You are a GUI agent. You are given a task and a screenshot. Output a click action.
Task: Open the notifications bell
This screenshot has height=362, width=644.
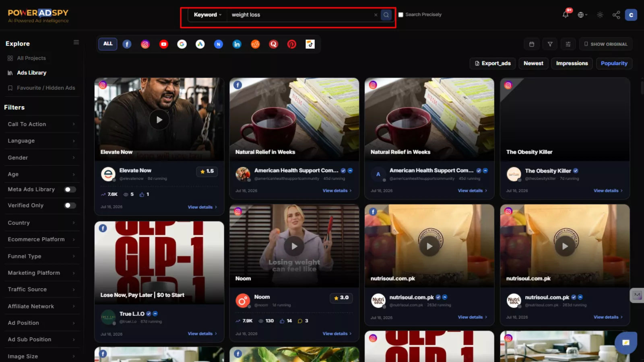pos(566,15)
